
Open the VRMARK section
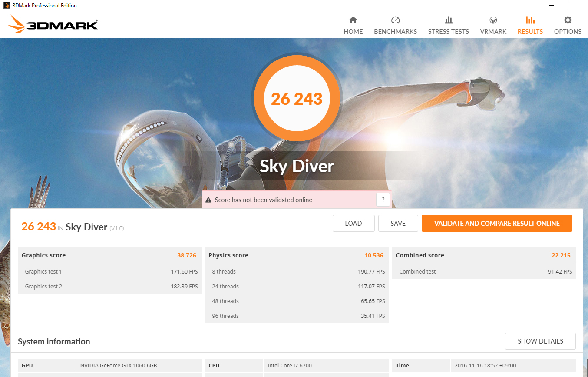coord(493,26)
